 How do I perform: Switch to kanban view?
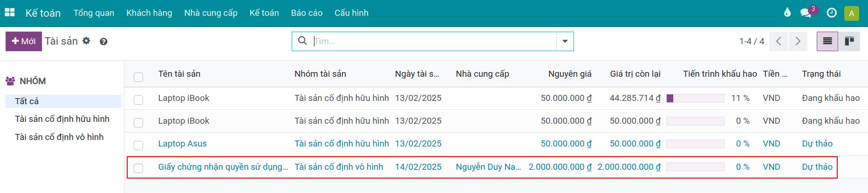click(849, 41)
